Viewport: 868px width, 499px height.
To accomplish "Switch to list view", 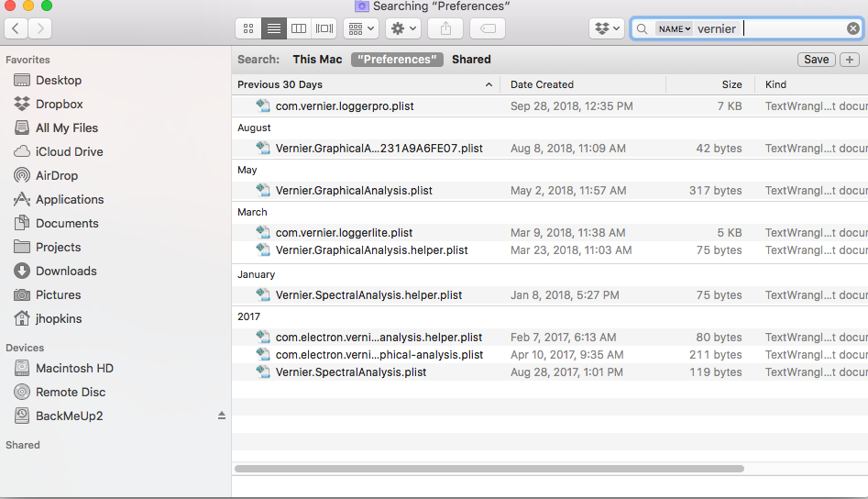I will pyautogui.click(x=274, y=28).
